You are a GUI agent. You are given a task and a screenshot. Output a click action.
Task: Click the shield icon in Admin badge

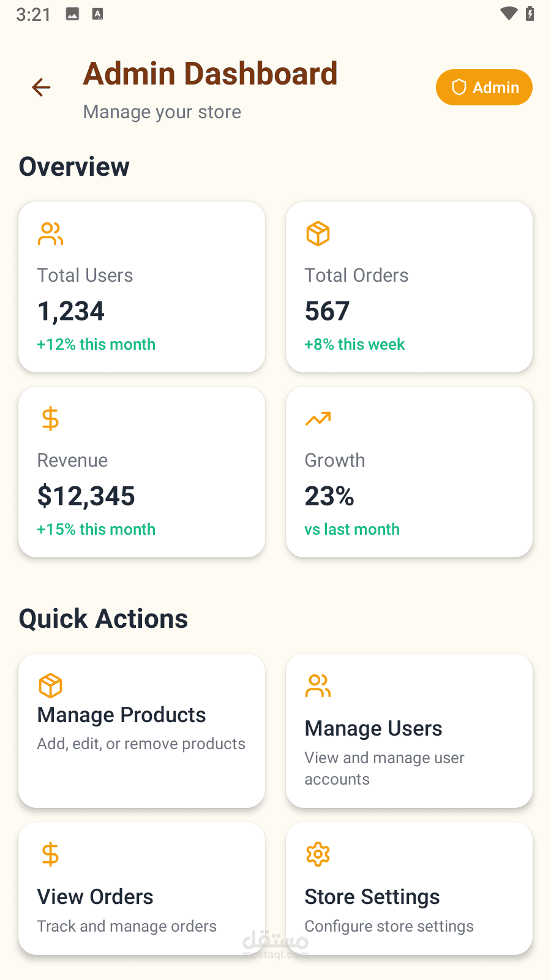(459, 88)
